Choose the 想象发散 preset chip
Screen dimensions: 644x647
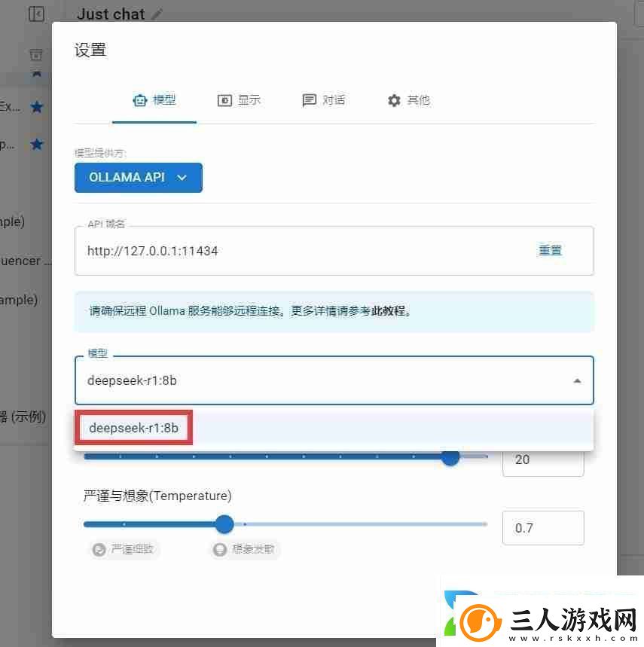pos(245,550)
